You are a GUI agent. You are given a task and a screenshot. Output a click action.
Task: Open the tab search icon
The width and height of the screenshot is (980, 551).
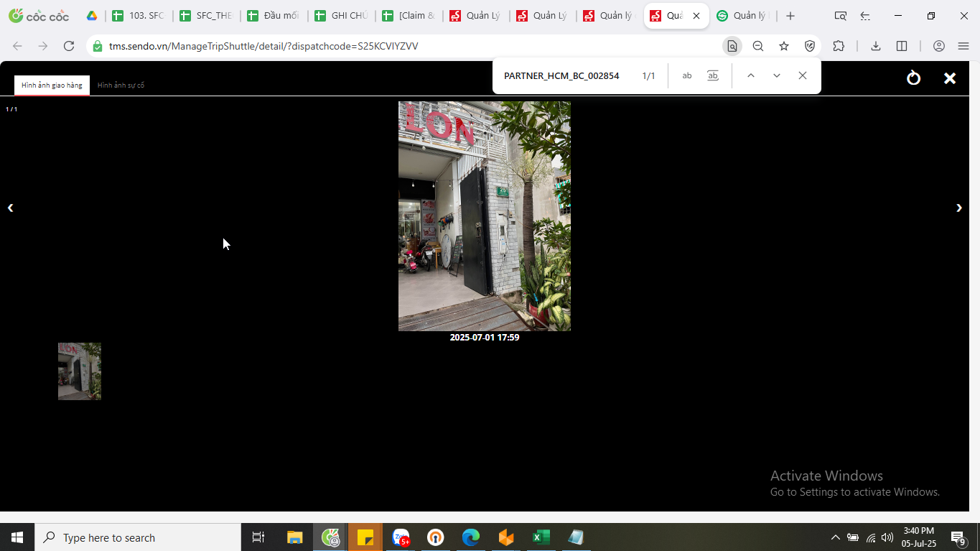[x=840, y=16]
